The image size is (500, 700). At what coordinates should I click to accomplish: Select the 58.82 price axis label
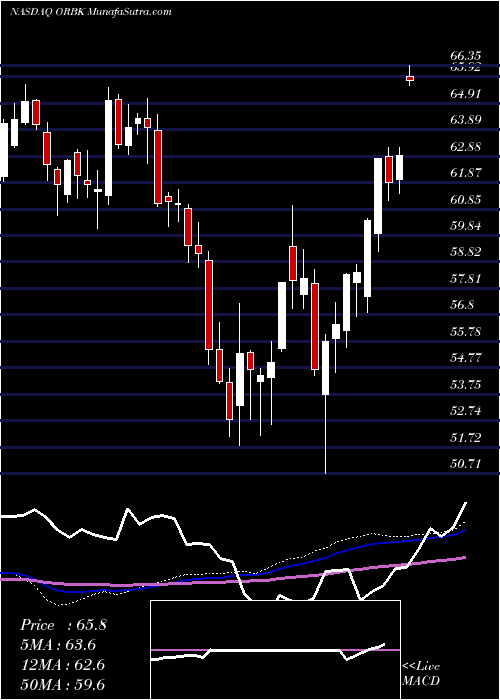click(x=466, y=252)
